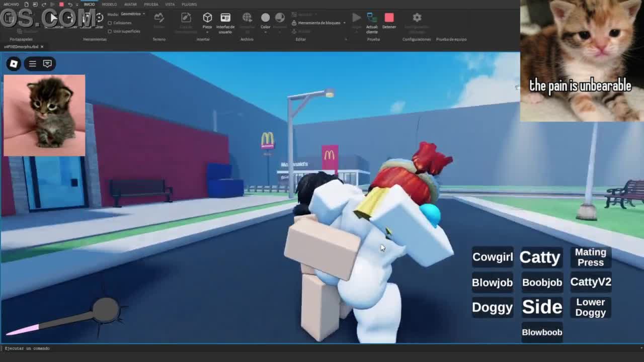Open the dropdown arrow under Pieza
Image resolution: width=644 pixels, height=362 pixels.
pos(207,32)
